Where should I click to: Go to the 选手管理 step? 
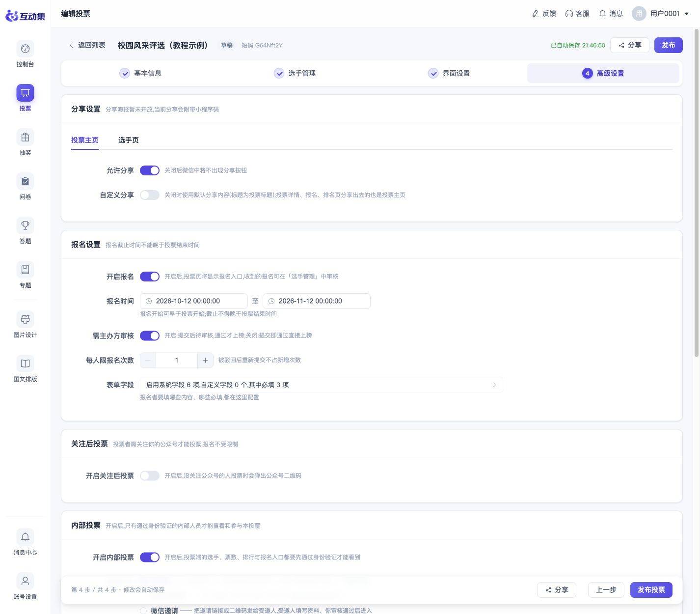(295, 73)
